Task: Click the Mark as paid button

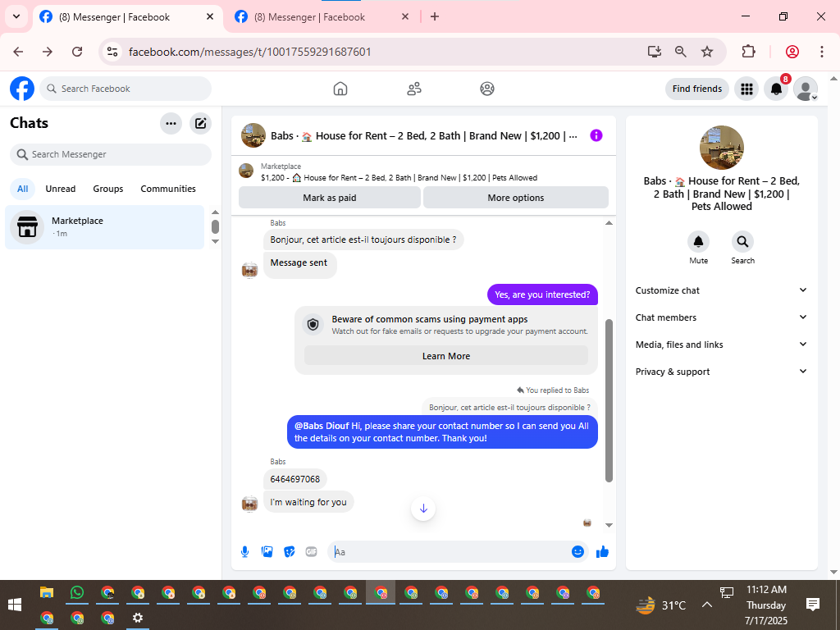Action: click(330, 198)
